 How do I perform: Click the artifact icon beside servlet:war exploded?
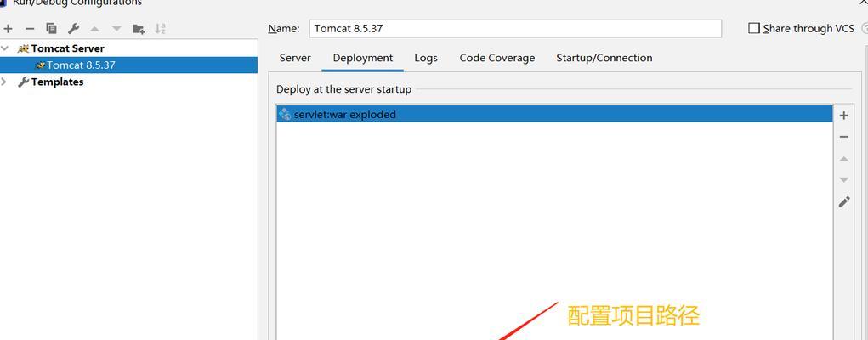[285, 114]
